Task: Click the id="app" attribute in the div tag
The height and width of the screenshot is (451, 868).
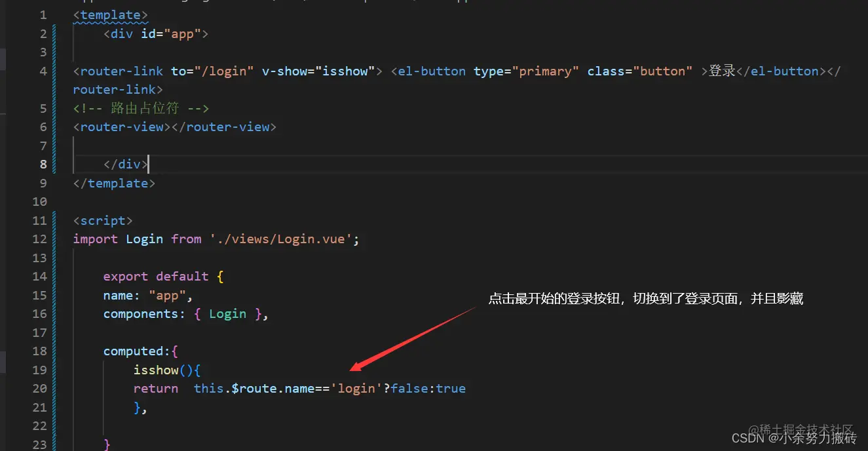Action: click(x=171, y=33)
